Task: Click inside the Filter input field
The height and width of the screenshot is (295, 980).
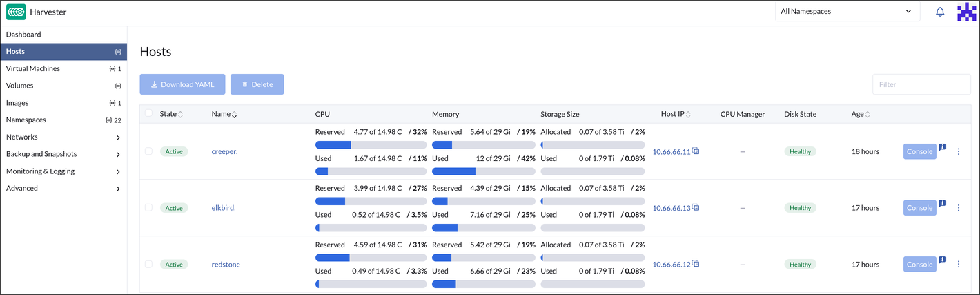Action: [921, 84]
